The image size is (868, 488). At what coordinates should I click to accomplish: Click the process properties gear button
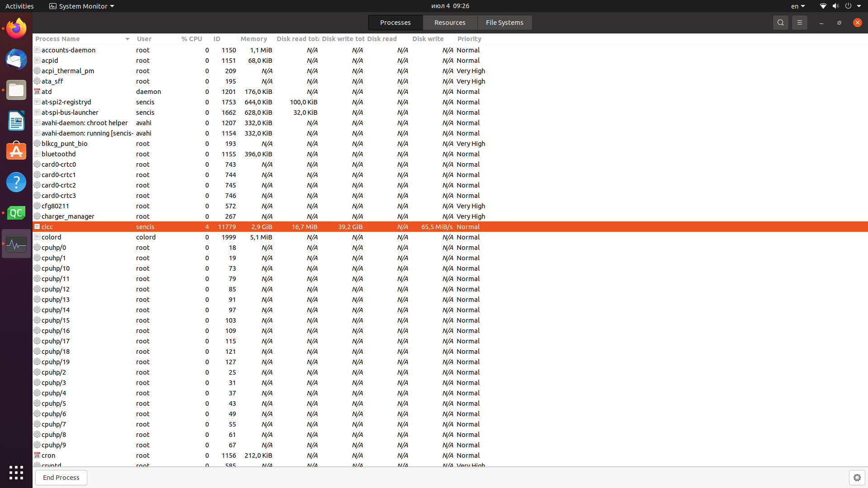[x=857, y=478]
